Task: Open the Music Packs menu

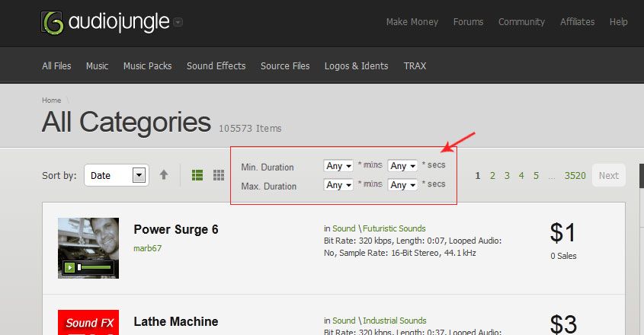Action: coord(147,65)
